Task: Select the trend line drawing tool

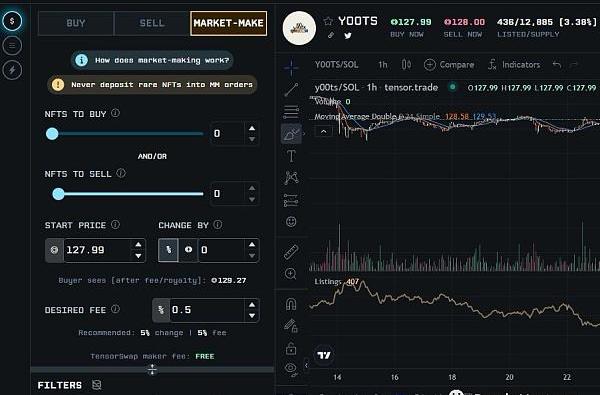Action: pos(291,90)
